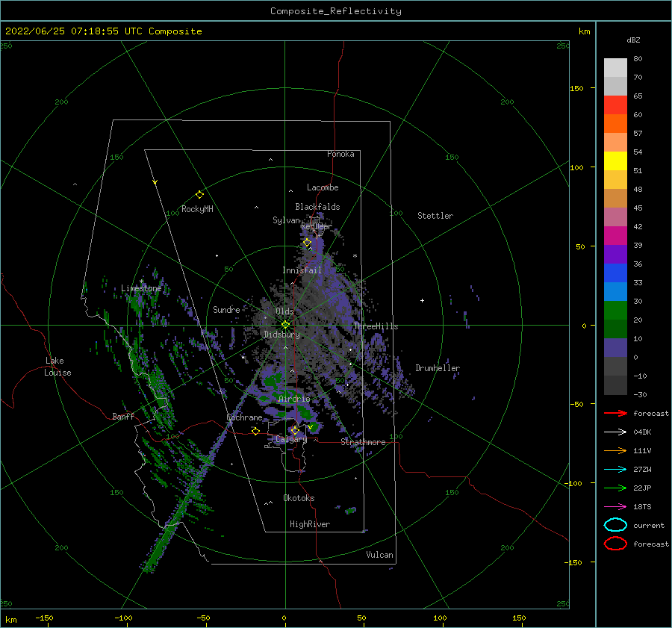
Task: Click the Calgary city label
Action: tap(291, 439)
